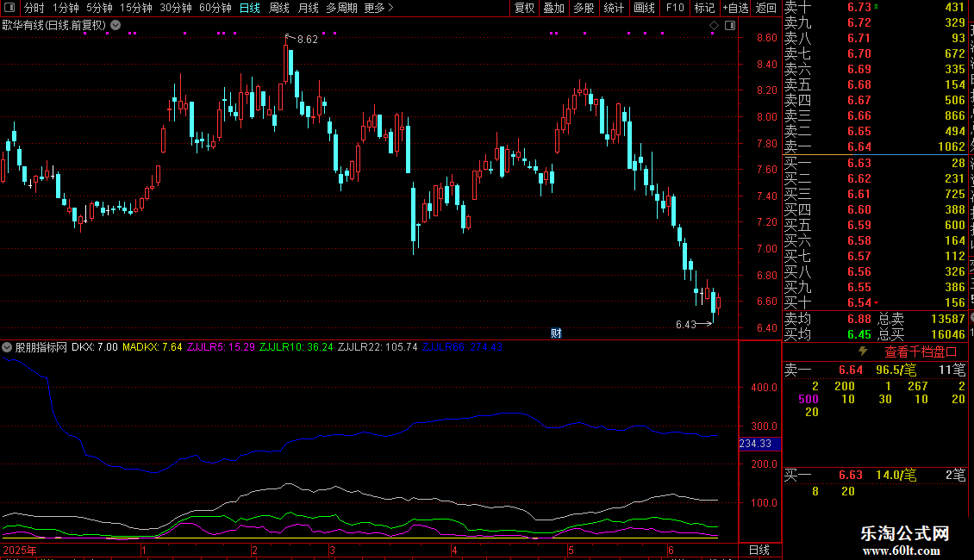974x560 pixels.
Task: Switch to 分时 intraday view
Action: coord(34,8)
